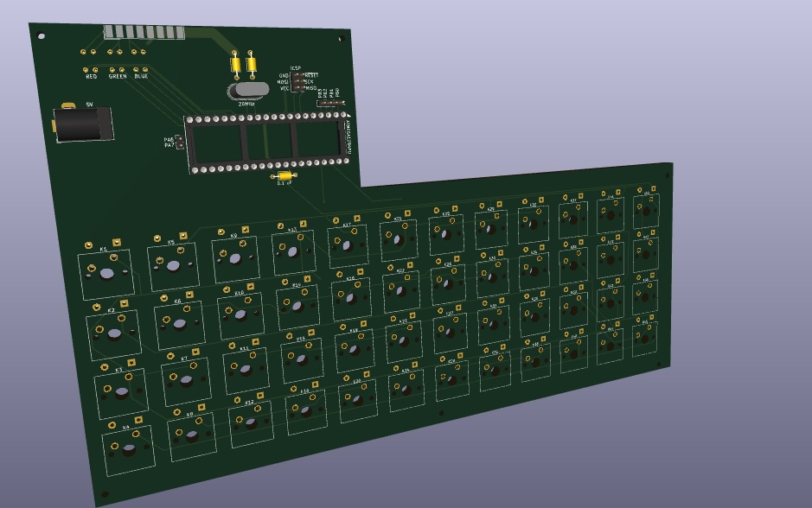This screenshot has width=812, height=508.
Task: Select key switch footprint K9
Action: (x=235, y=258)
